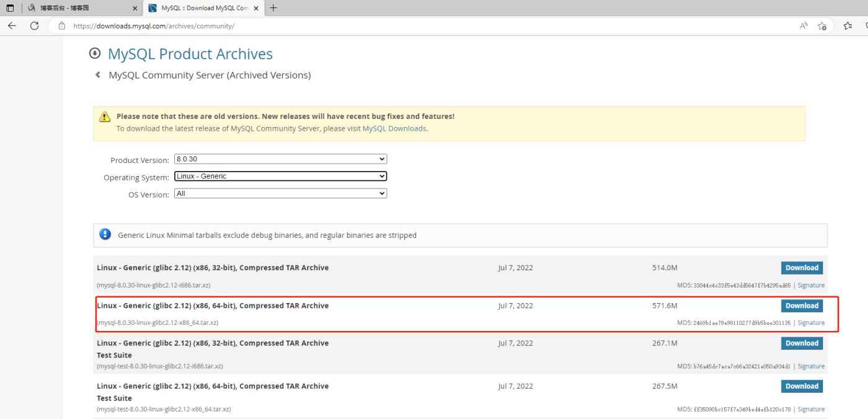
Task: Close the MySQL Download tab
Action: coord(256,9)
